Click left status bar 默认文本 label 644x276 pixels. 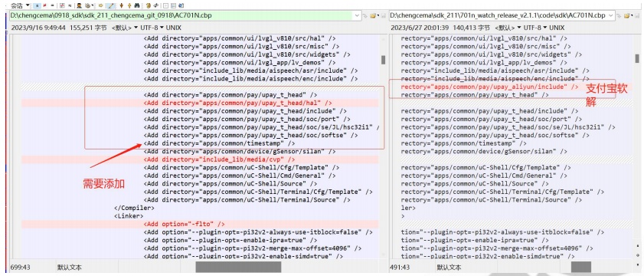[69, 268]
